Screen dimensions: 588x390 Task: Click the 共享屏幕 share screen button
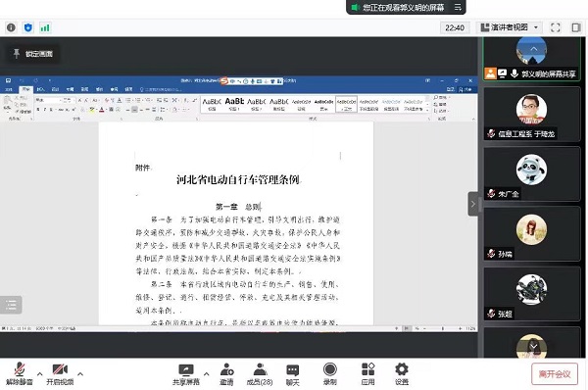tap(186, 374)
